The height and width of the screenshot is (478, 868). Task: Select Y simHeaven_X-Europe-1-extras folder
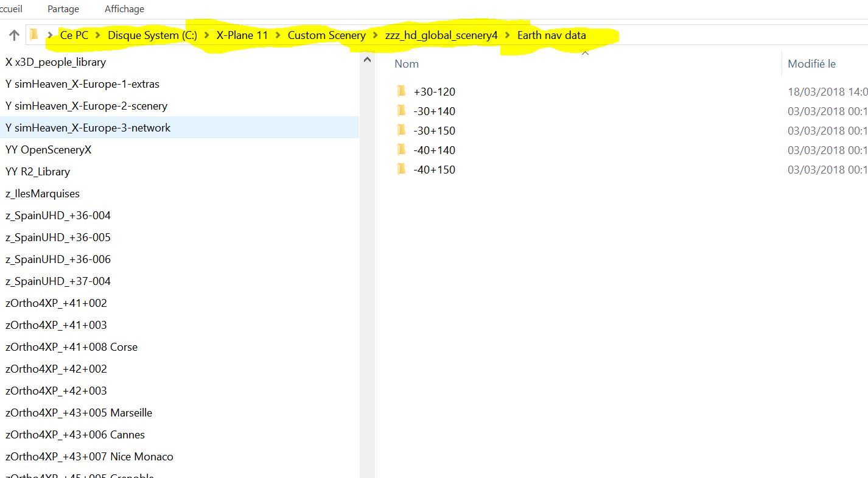click(82, 84)
